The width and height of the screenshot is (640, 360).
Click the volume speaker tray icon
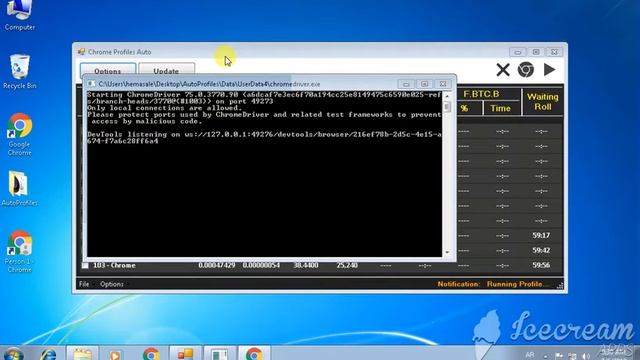tap(586, 356)
